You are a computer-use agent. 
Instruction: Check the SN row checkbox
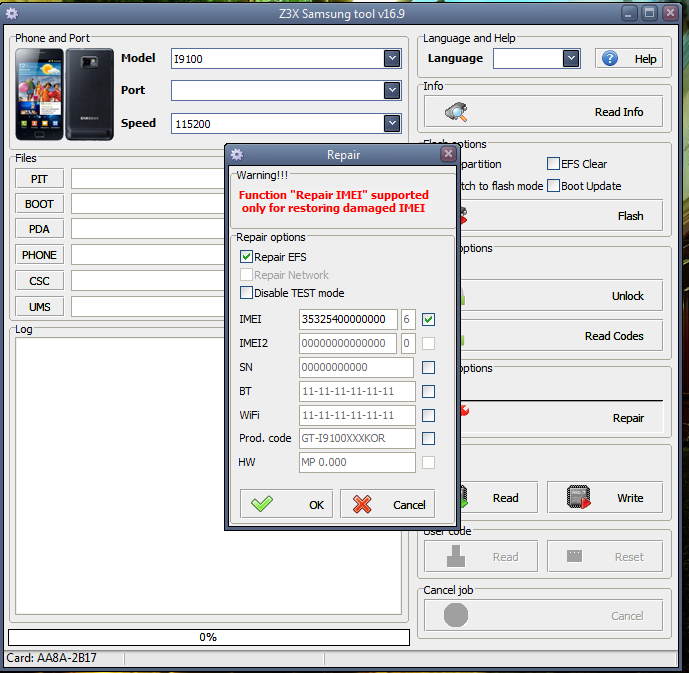(428, 367)
